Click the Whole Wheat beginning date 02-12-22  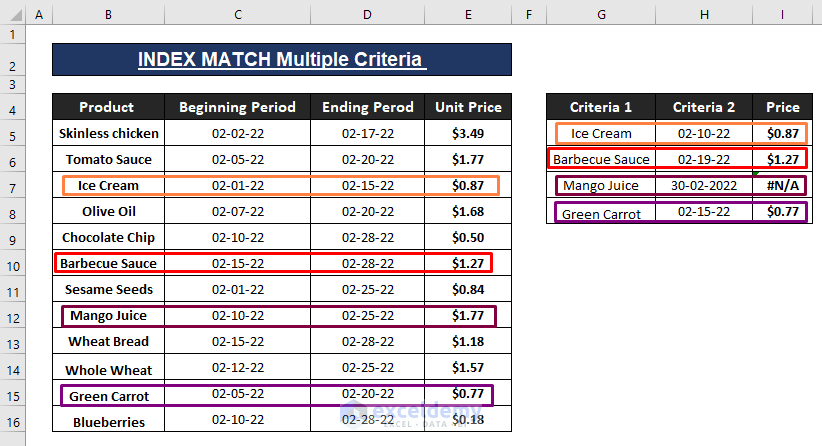tap(237, 369)
